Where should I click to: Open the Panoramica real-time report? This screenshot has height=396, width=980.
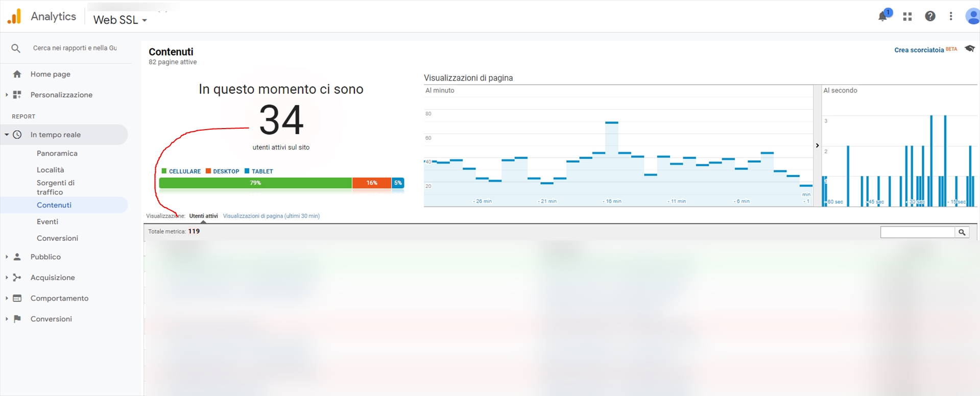[57, 153]
